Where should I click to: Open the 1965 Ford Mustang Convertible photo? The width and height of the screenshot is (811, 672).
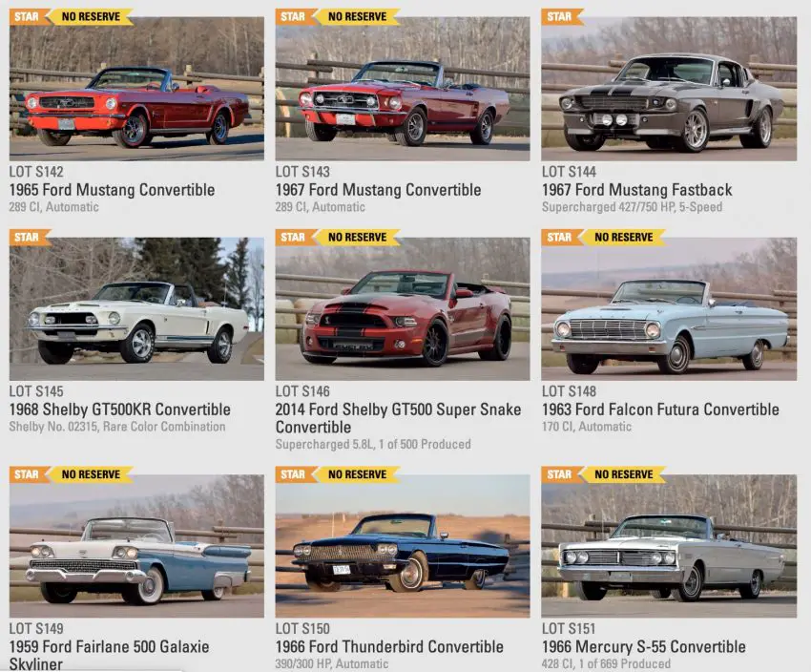[x=136, y=89]
